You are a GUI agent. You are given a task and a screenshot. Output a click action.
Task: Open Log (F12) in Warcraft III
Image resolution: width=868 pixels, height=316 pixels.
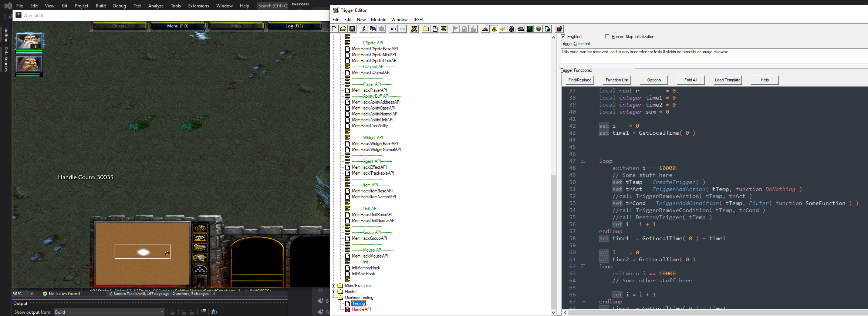tap(294, 26)
